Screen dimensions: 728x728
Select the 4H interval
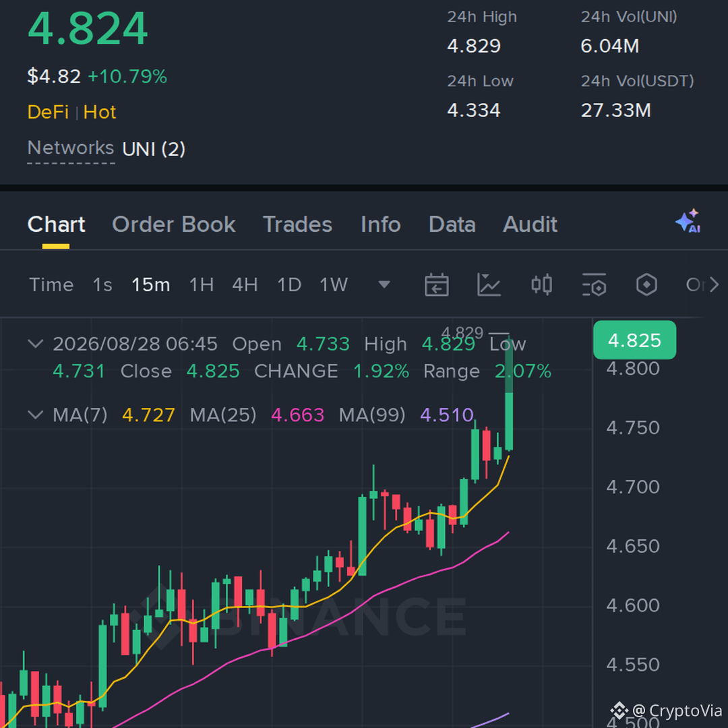(245, 284)
